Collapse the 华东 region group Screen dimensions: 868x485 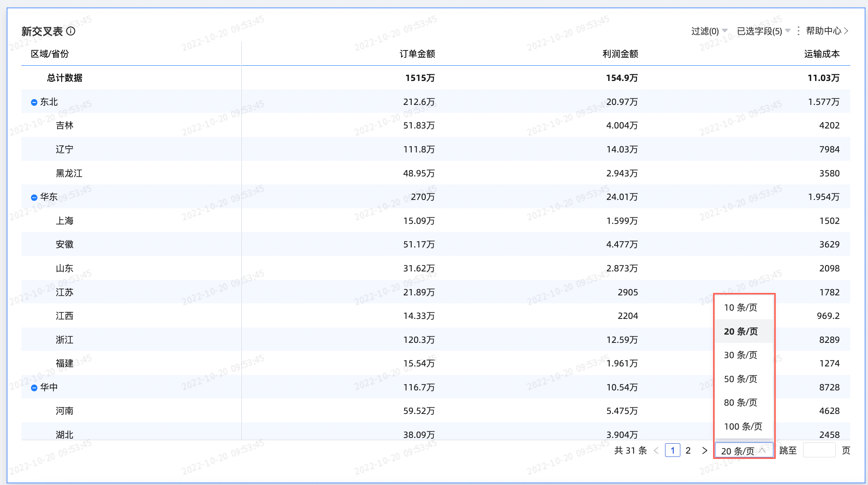[x=34, y=197]
